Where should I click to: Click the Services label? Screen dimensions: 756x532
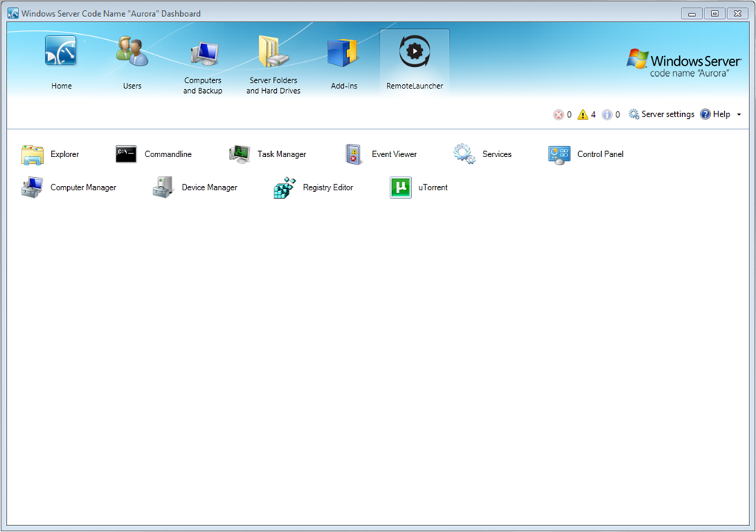pyautogui.click(x=497, y=154)
